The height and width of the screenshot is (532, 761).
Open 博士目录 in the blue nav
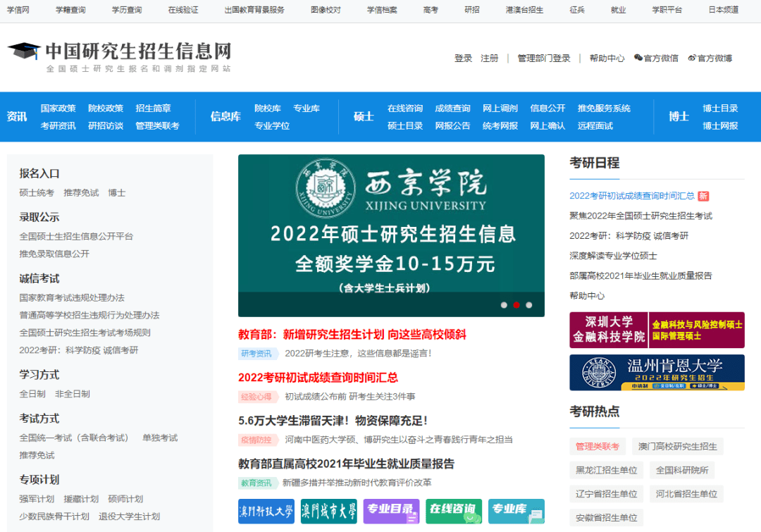[x=720, y=109]
